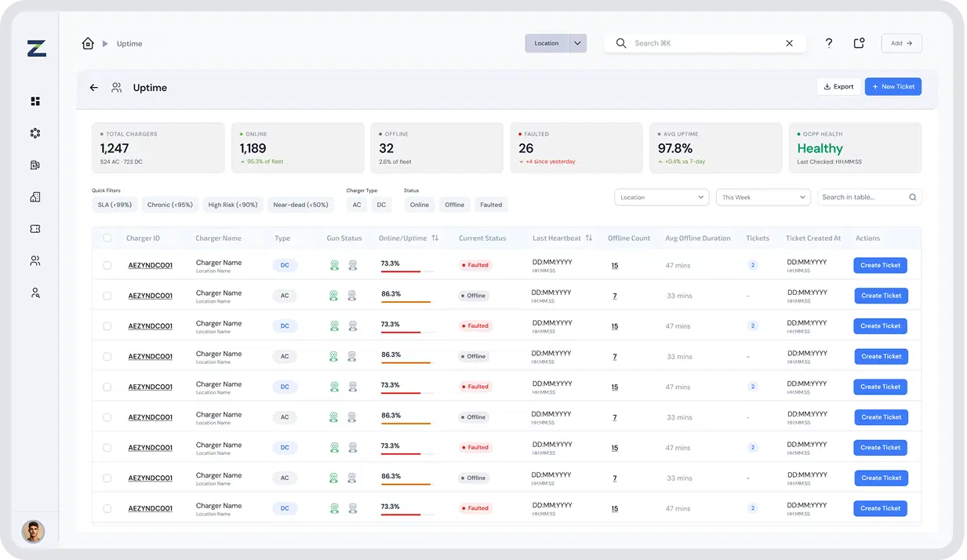Tick the select-all checkbox in table header
Screen dimensions: 967x560
[107, 238]
